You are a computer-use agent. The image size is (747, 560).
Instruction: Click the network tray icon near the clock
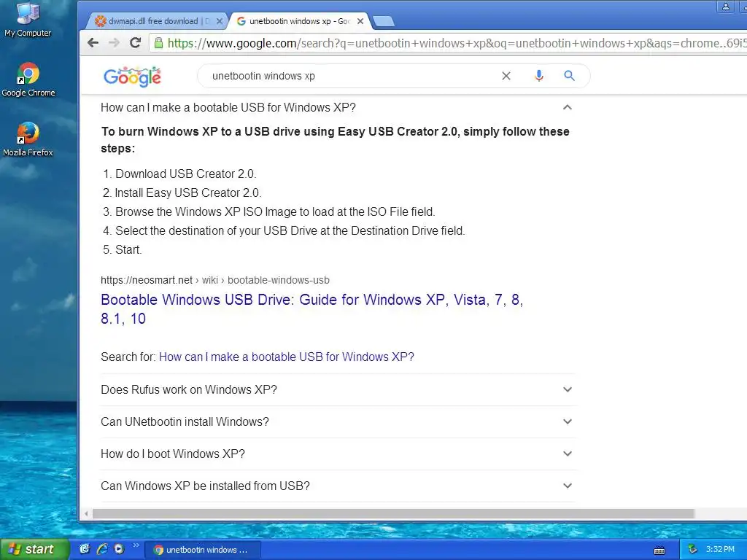[693, 550]
